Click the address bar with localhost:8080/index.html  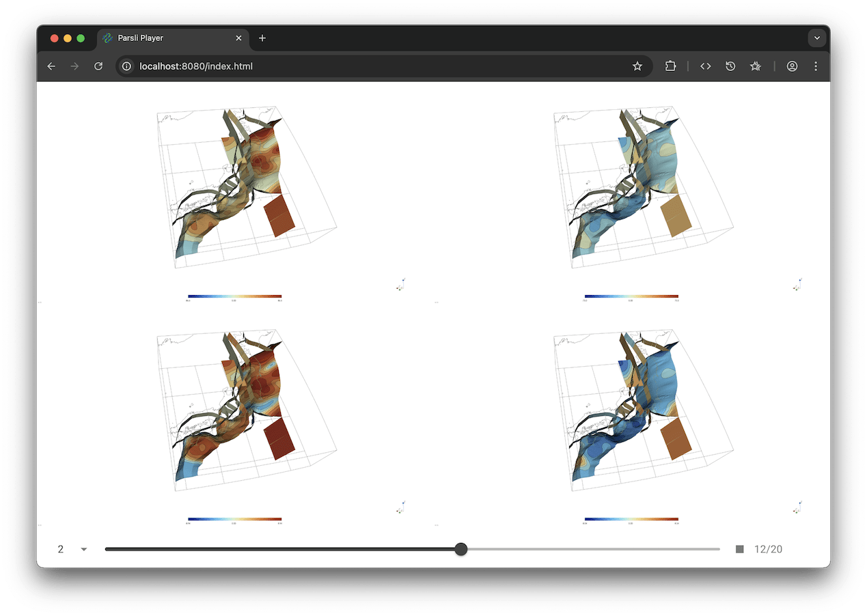click(385, 66)
